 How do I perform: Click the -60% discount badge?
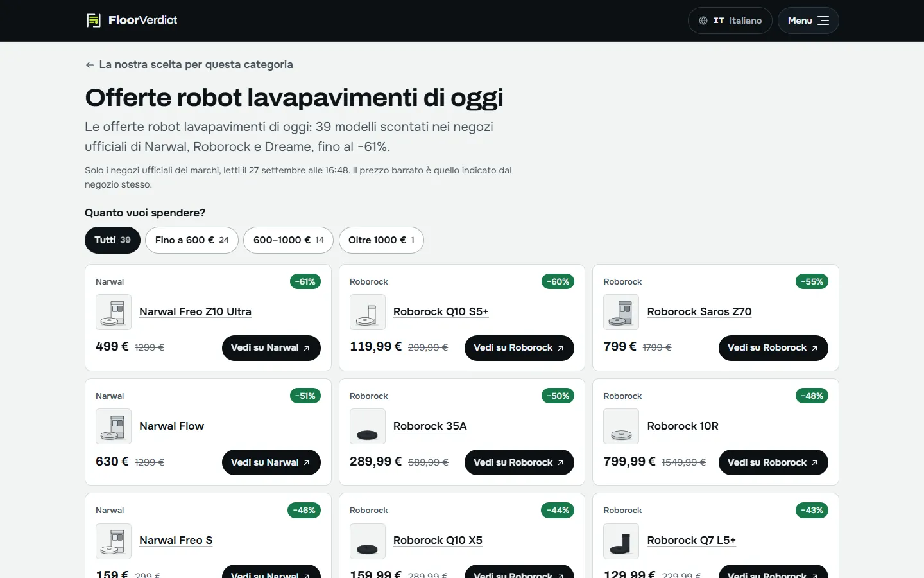558,281
